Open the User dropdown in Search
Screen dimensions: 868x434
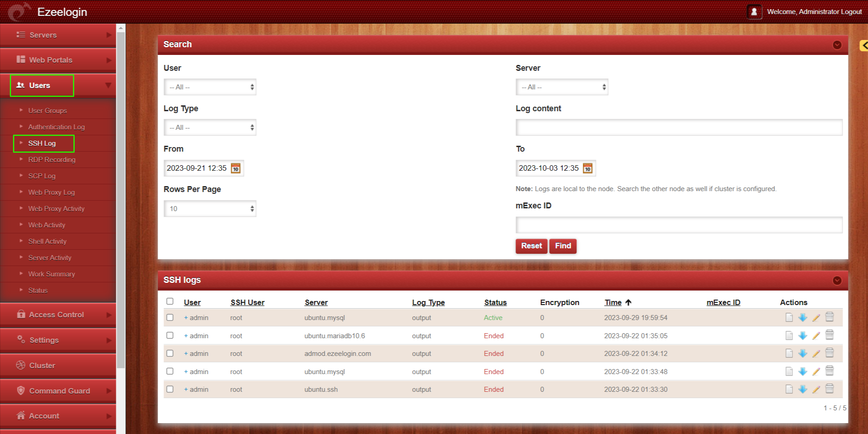click(x=210, y=87)
